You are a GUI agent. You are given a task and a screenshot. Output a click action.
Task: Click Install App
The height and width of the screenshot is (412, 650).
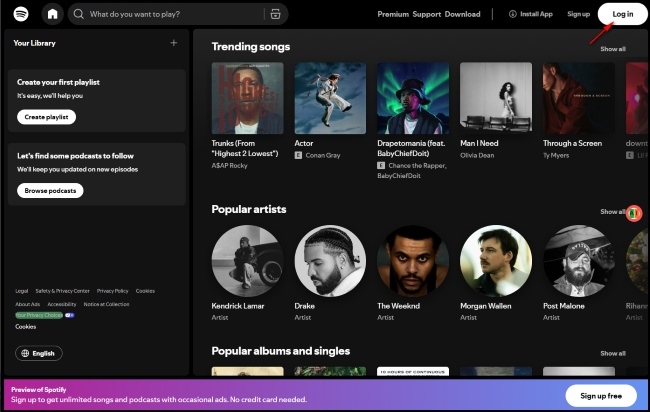click(531, 14)
